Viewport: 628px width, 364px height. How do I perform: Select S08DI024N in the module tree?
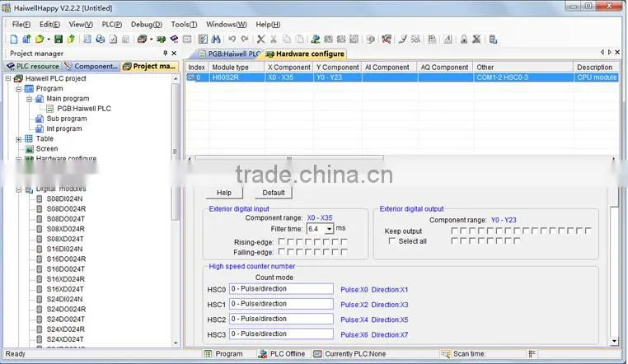[64, 198]
